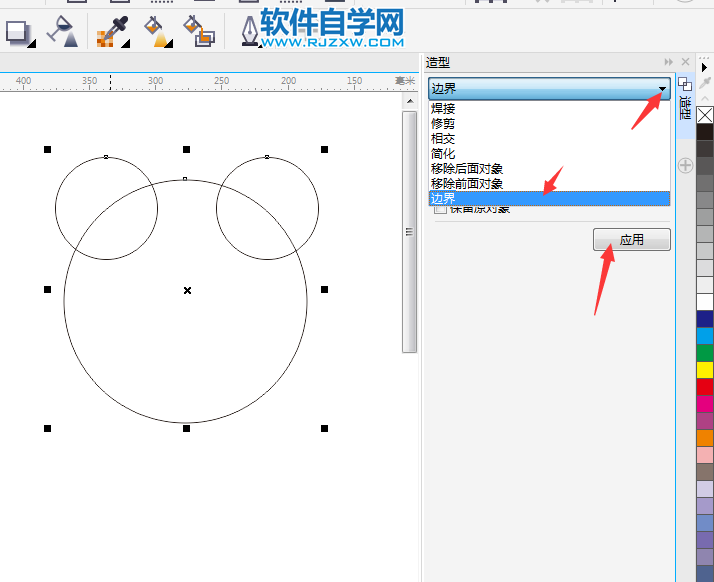Select the Outline Pen tool

250,32
